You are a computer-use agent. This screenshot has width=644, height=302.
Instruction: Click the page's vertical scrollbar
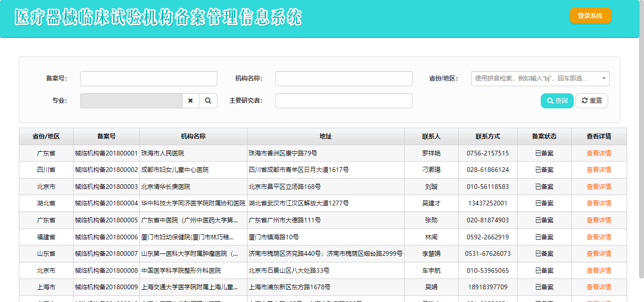641,141
